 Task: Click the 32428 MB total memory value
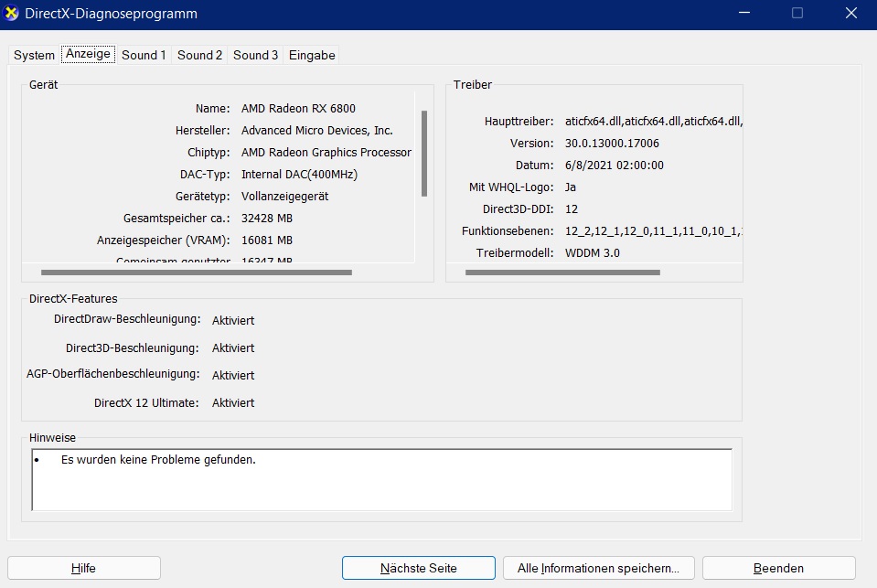(267, 219)
